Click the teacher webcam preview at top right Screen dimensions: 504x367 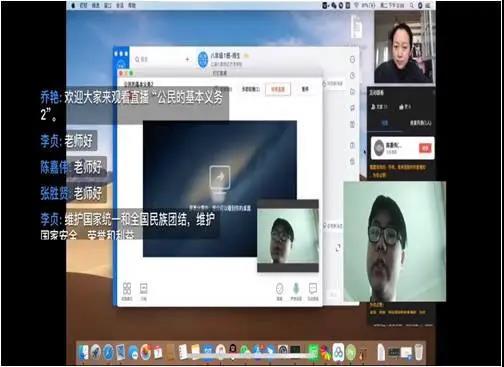pos(404,47)
